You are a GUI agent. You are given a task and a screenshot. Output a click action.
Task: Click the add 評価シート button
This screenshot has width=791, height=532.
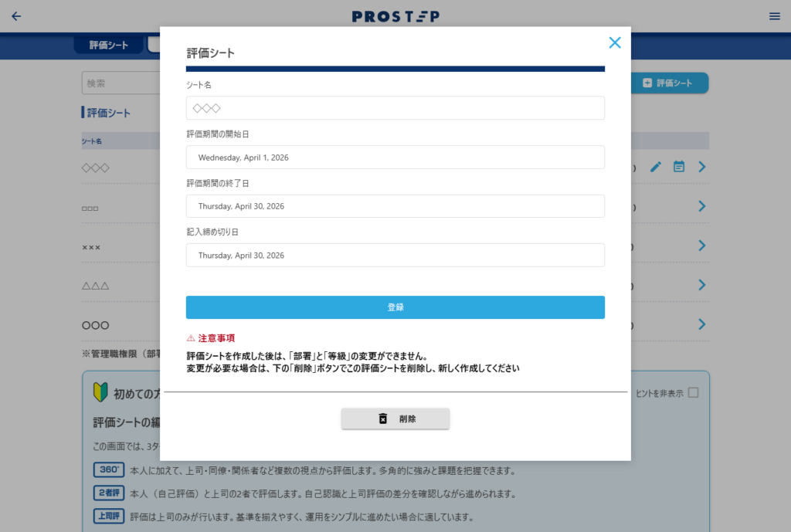(x=669, y=83)
